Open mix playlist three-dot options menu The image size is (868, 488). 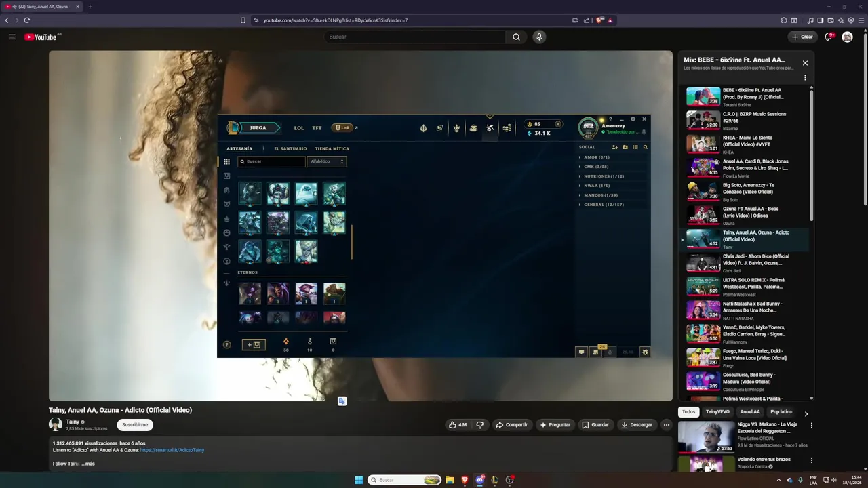click(x=805, y=78)
